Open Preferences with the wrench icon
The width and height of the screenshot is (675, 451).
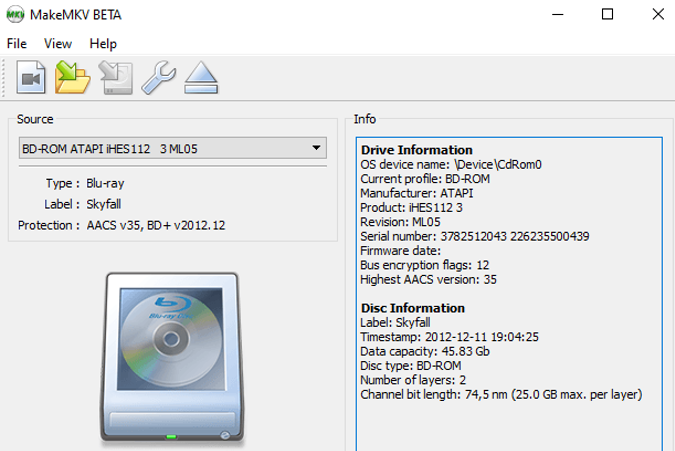pyautogui.click(x=158, y=77)
